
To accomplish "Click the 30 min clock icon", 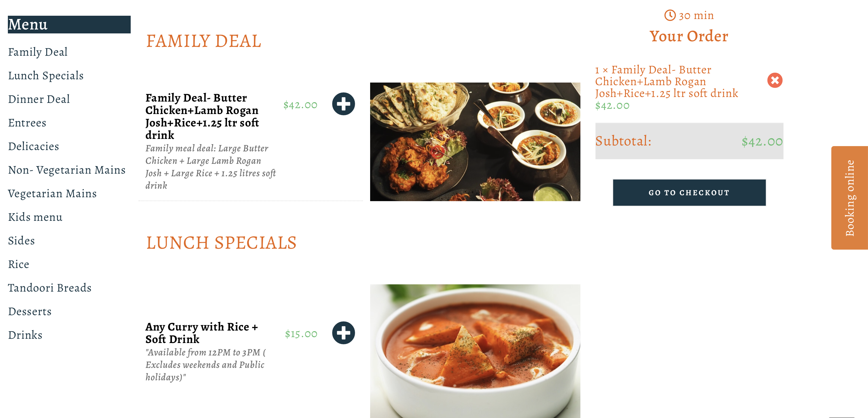I will [670, 15].
